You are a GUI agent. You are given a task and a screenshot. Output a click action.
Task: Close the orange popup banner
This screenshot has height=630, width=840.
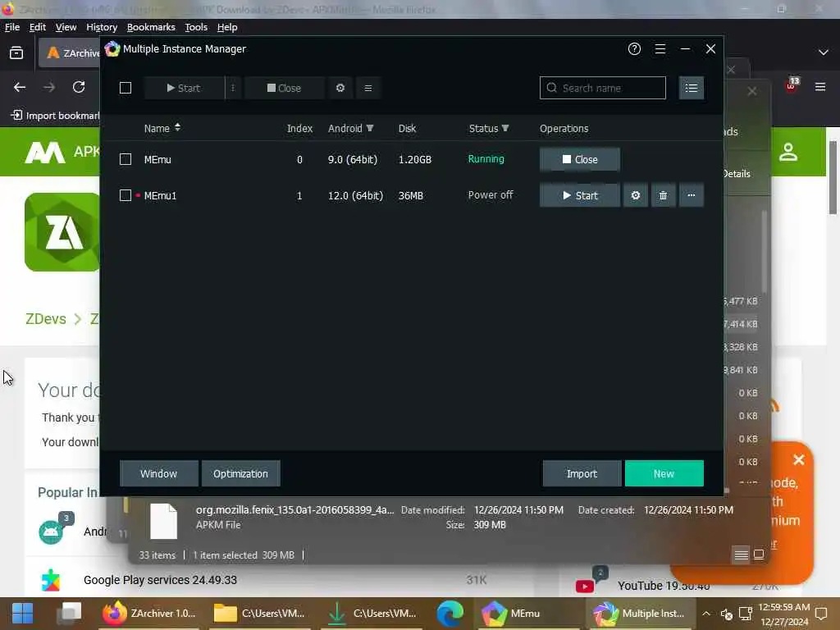799,459
